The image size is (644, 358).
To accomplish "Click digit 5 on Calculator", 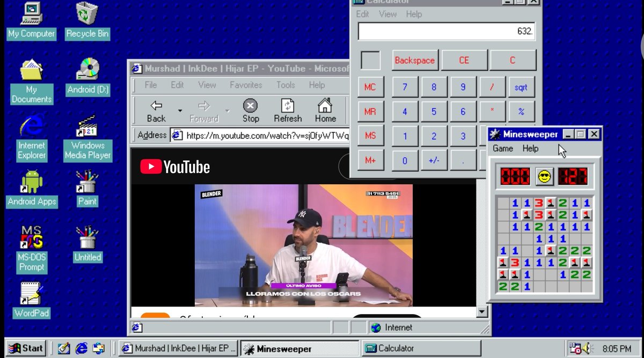I will click(x=434, y=112).
